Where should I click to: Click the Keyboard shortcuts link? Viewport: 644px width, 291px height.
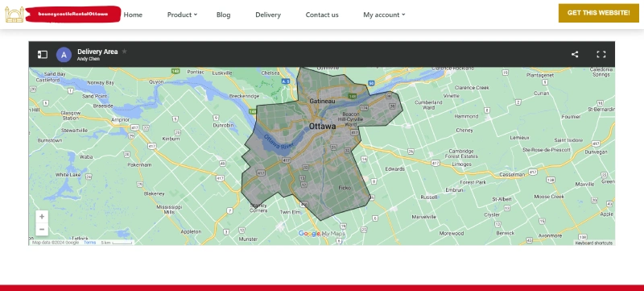pyautogui.click(x=594, y=243)
